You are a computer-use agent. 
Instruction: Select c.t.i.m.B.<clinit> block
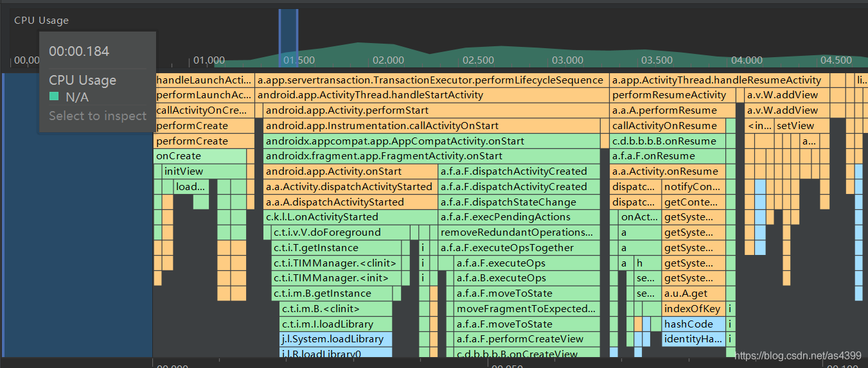[335, 309]
